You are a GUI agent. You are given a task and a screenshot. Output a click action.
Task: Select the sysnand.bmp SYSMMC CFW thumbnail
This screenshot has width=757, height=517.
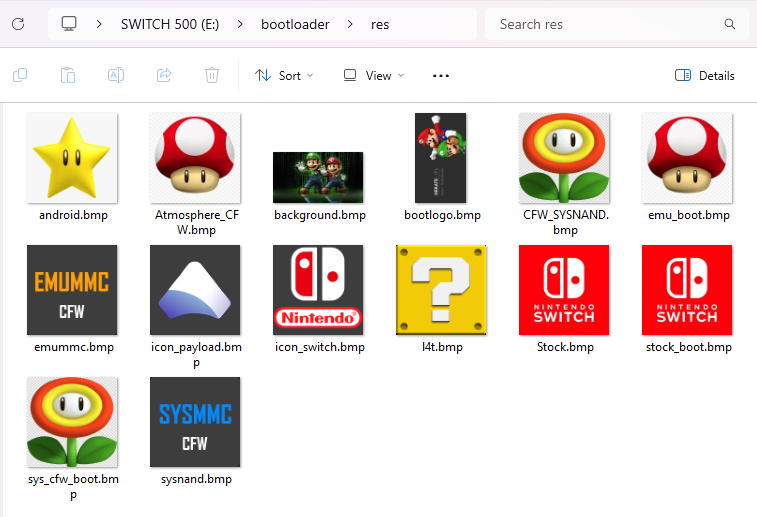[x=195, y=422]
